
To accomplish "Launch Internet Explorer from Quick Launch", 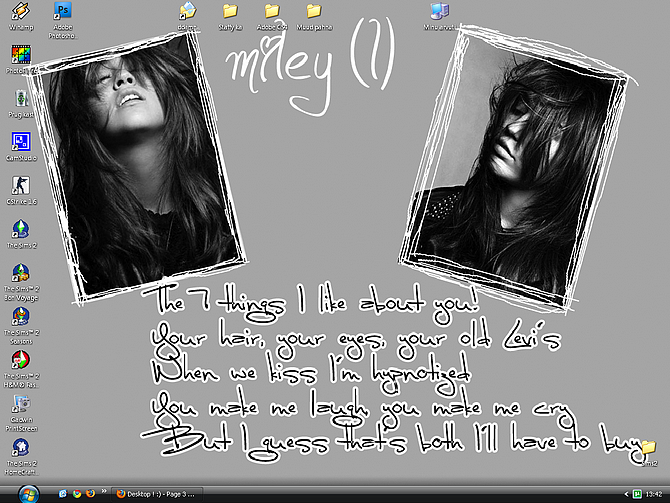I will (x=63, y=494).
